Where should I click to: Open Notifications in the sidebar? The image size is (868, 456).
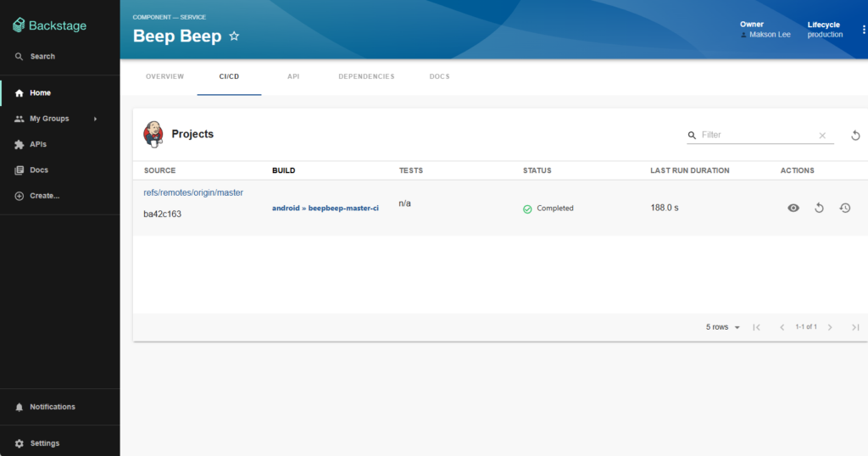tap(52, 407)
